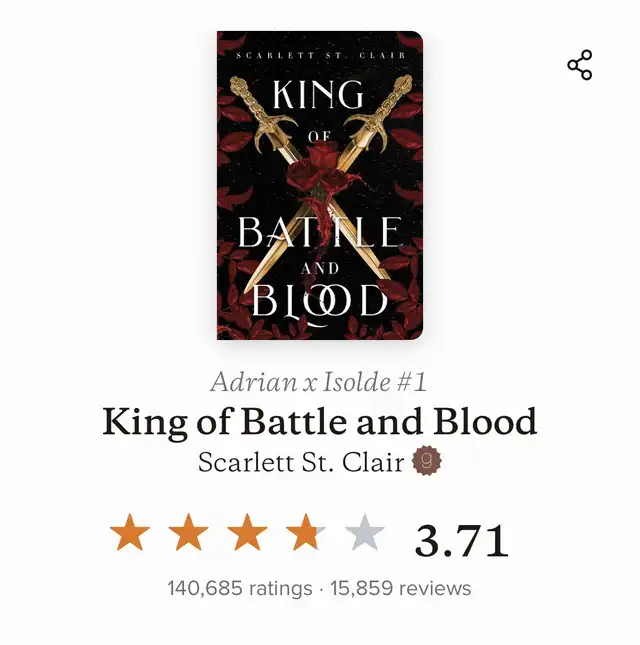
Task: Tap the share icon
Action: click(x=580, y=65)
